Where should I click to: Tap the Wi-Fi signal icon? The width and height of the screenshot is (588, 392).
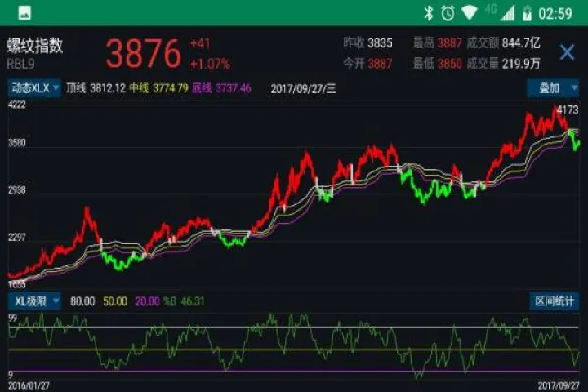469,13
